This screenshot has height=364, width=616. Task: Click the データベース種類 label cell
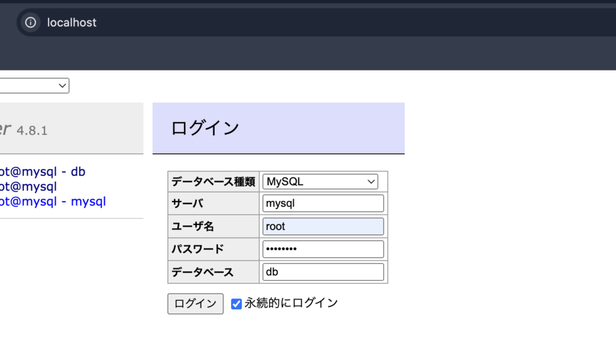pyautogui.click(x=214, y=182)
